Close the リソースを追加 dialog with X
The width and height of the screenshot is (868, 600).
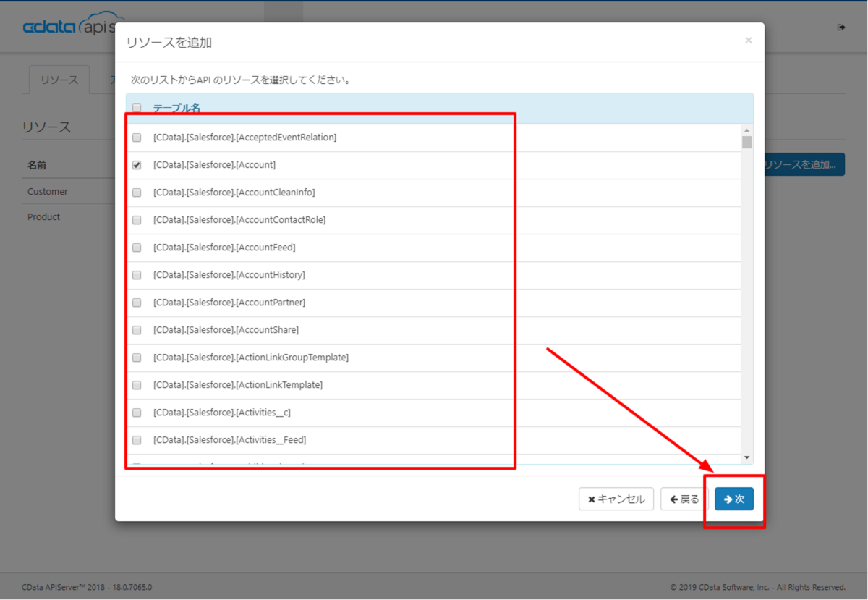(749, 41)
